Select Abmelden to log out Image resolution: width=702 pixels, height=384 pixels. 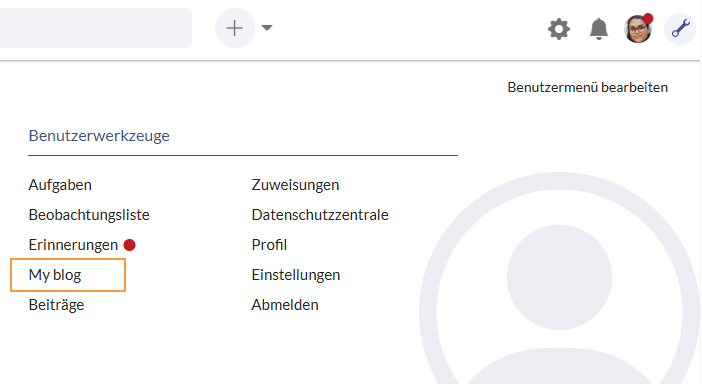pos(285,305)
